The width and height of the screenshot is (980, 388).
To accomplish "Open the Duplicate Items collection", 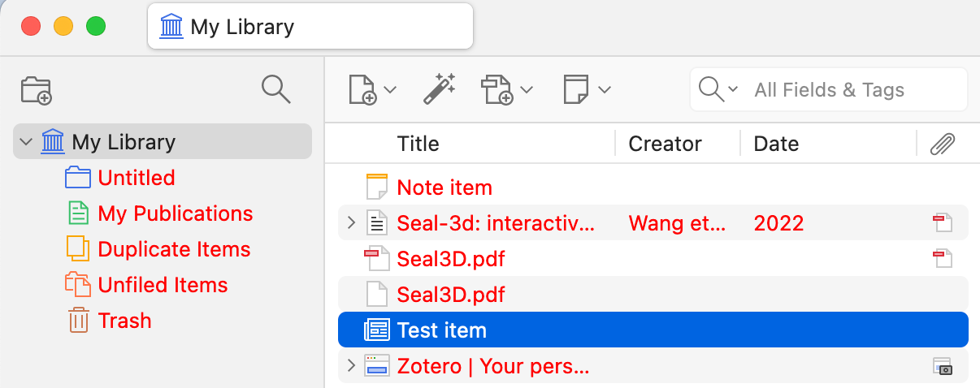I will pos(174,249).
